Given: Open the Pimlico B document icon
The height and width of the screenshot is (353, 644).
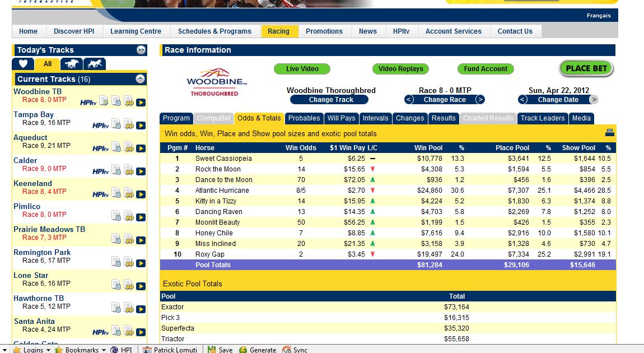Looking at the screenshot, I should click(116, 216).
